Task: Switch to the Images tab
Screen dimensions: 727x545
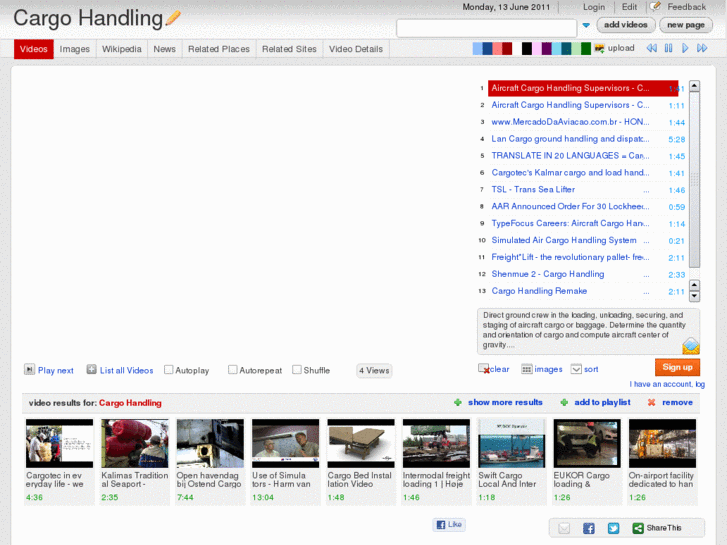Action: click(x=75, y=49)
